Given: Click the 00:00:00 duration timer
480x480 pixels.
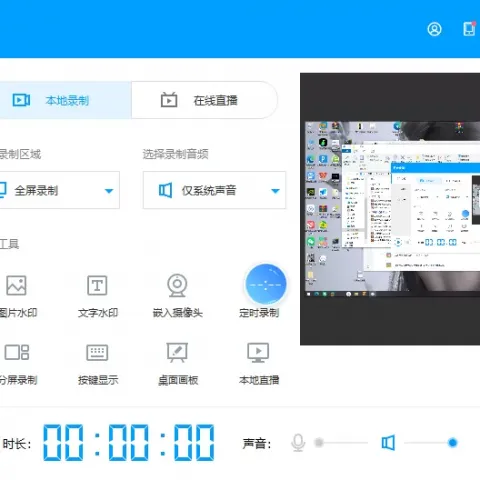Looking at the screenshot, I should tap(129, 443).
